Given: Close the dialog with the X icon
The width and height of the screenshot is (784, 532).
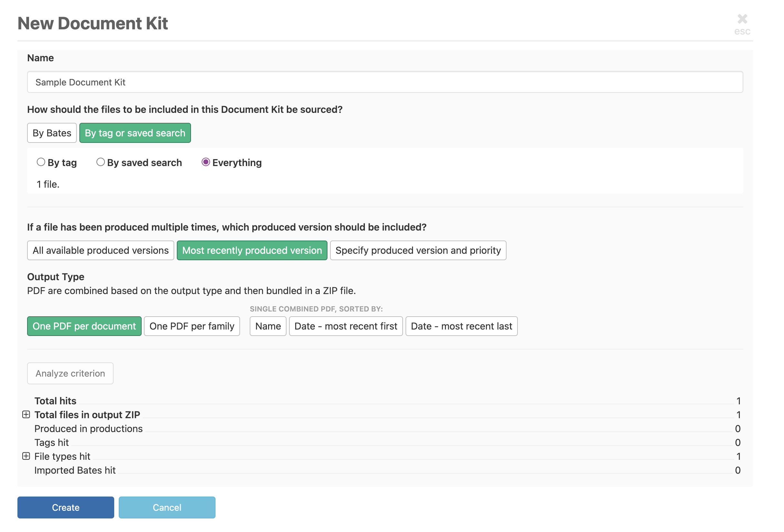Looking at the screenshot, I should [742, 19].
